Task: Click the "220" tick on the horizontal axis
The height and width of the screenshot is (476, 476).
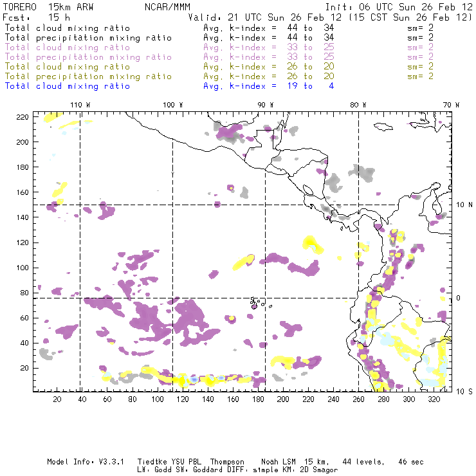Action: click(x=308, y=399)
